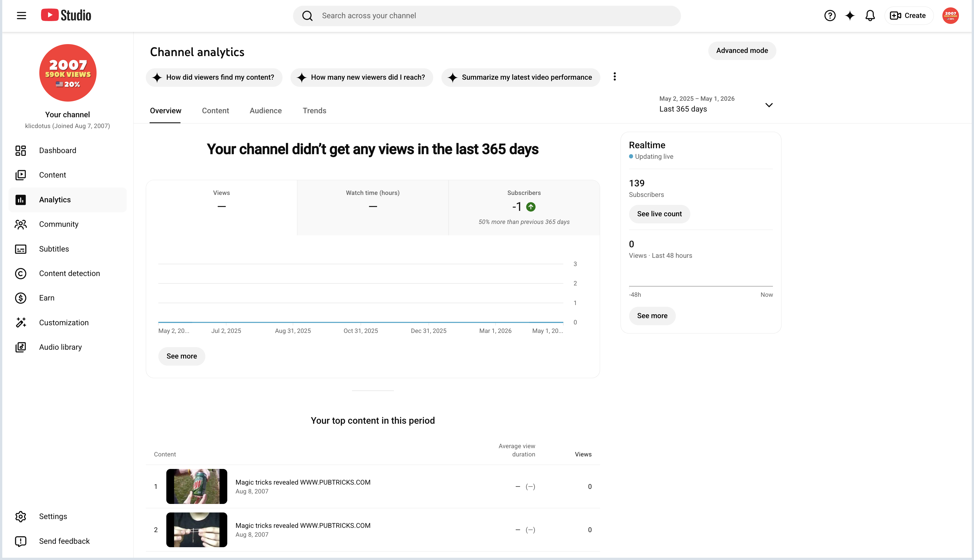Open Community in the sidebar

coord(68,224)
